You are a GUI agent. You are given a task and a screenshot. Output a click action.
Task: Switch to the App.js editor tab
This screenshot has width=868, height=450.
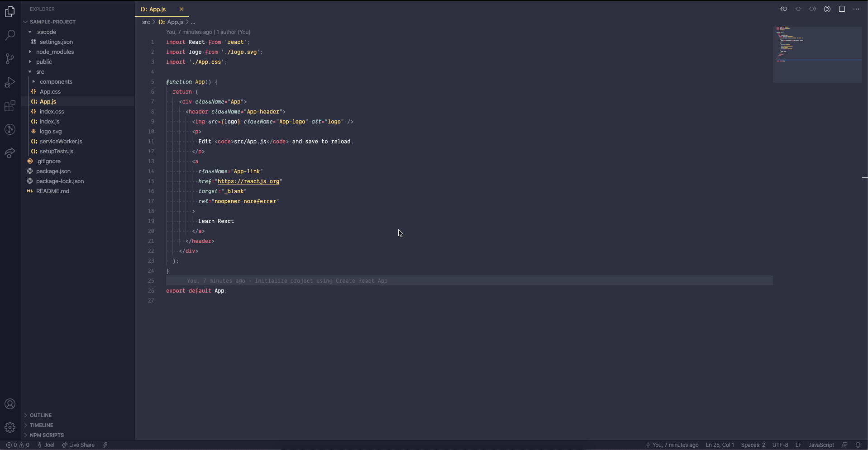157,9
